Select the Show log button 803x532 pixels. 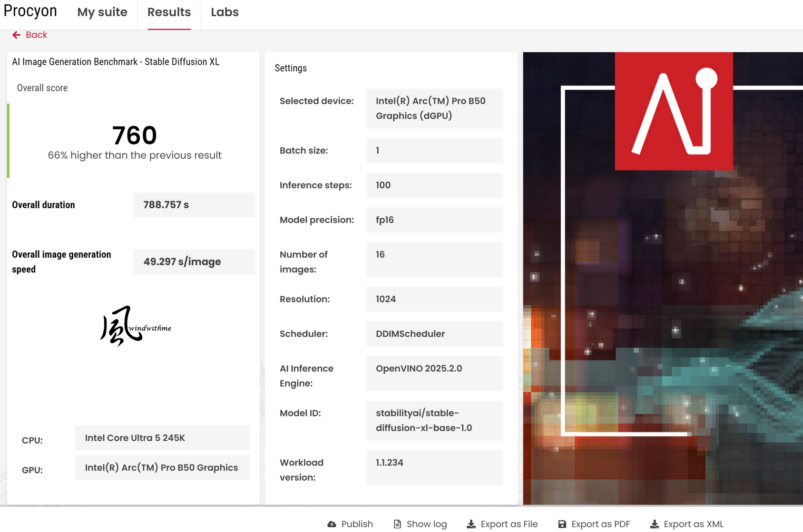click(x=426, y=524)
